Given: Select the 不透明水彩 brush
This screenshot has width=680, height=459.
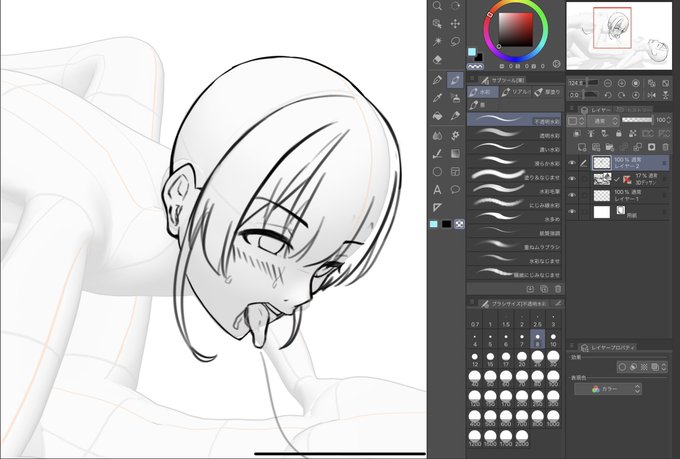Looking at the screenshot, I should tap(514, 119).
